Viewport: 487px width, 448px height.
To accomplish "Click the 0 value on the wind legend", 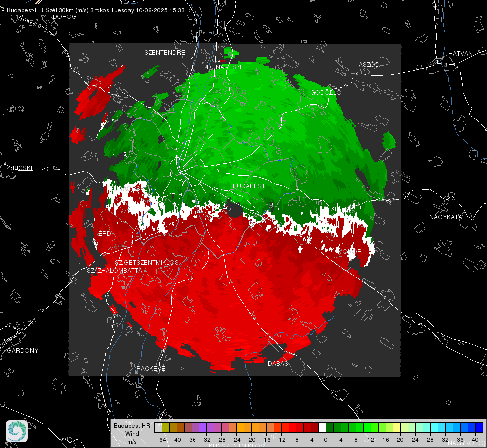I will click(325, 440).
